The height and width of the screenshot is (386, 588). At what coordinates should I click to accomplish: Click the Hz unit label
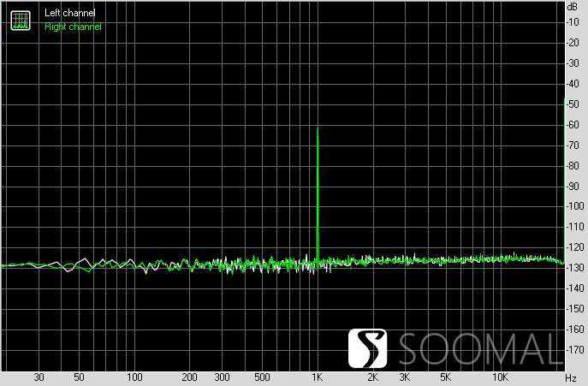[571, 377]
